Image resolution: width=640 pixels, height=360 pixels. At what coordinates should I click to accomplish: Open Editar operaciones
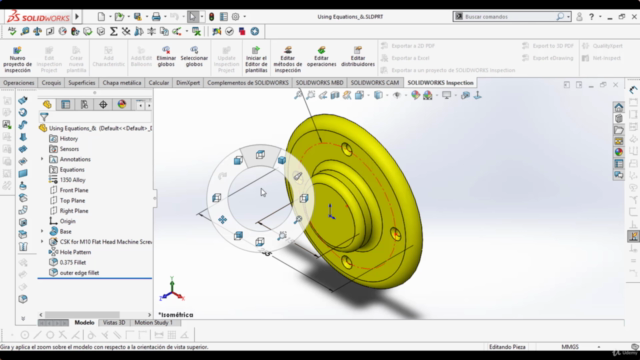pos(322,57)
